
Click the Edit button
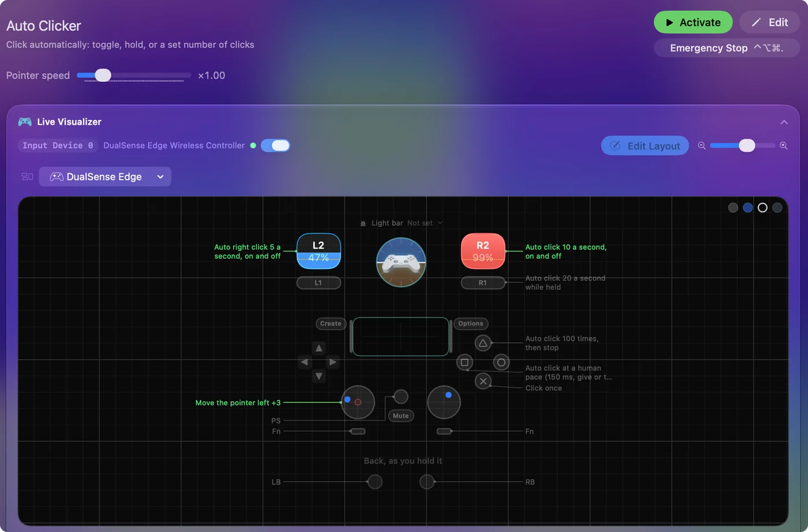pyautogui.click(x=769, y=23)
